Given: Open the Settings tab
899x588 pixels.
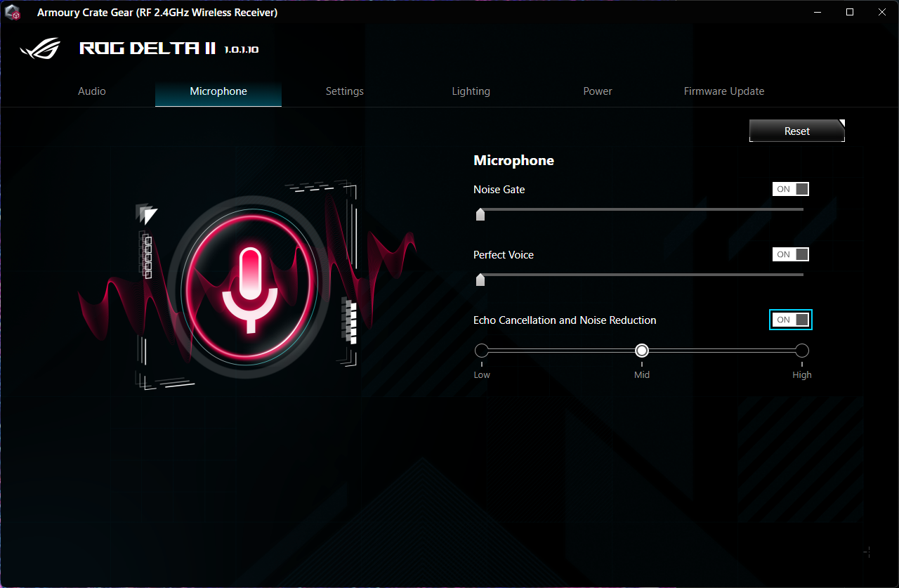Looking at the screenshot, I should pos(345,91).
